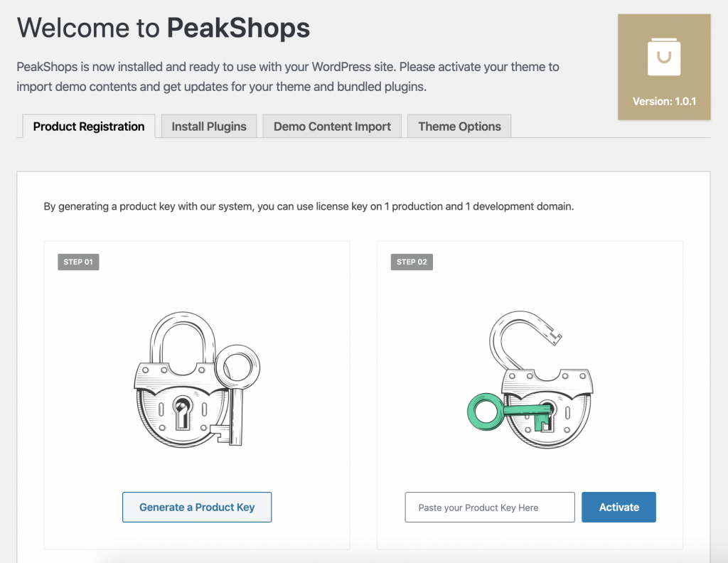Viewport: 728px width, 563px height.
Task: Click Generate a Product Key button
Action: coord(197,507)
